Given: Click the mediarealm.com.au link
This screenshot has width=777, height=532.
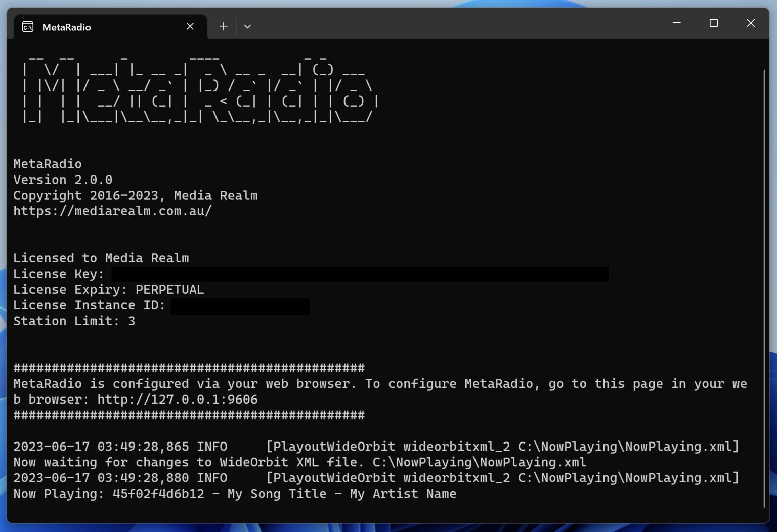Looking at the screenshot, I should click(112, 211).
